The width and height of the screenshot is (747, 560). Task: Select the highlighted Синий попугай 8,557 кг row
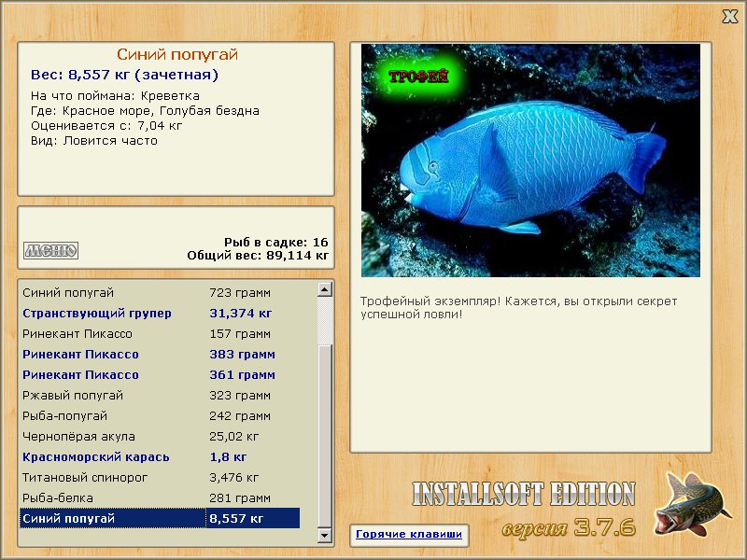(160, 519)
